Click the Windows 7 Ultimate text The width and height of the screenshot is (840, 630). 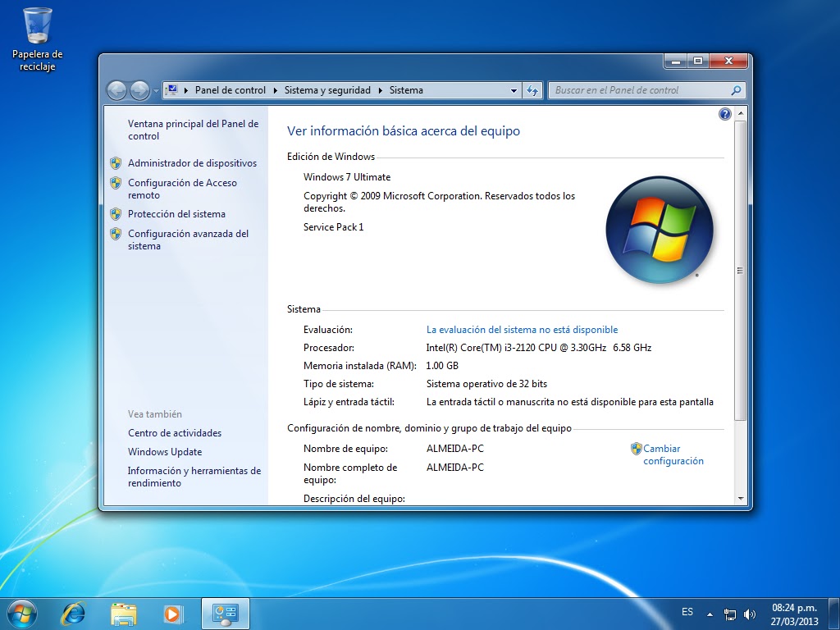[x=347, y=177]
